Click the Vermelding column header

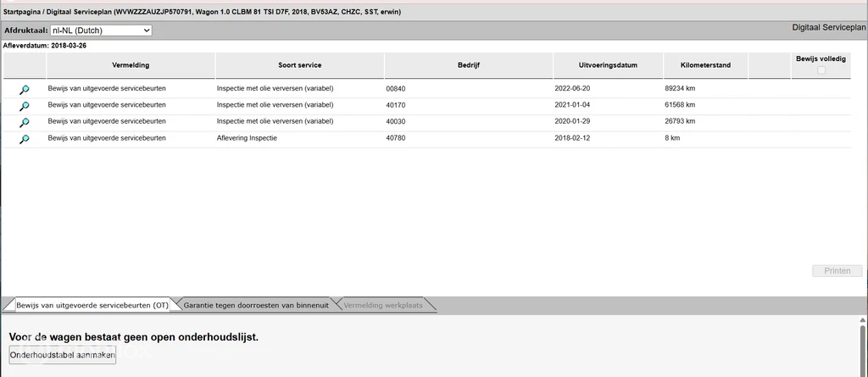[131, 65]
